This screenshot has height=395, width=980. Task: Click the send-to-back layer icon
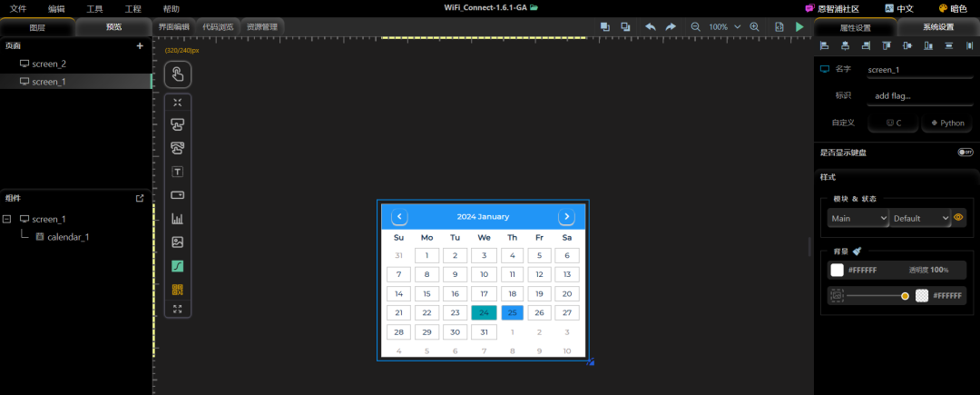click(625, 27)
